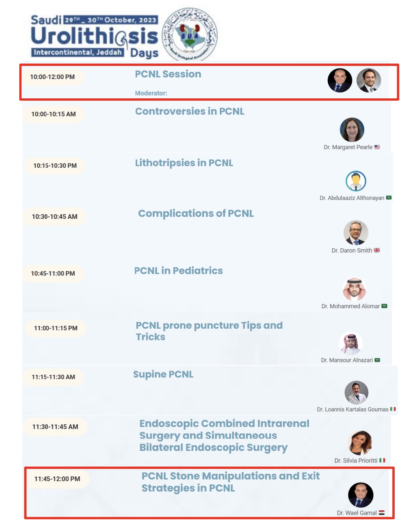The width and height of the screenshot is (404, 532).
Task: Click Dr. Abdulaaziz Althonayan's placeholder avatar icon
Action: 356,181
